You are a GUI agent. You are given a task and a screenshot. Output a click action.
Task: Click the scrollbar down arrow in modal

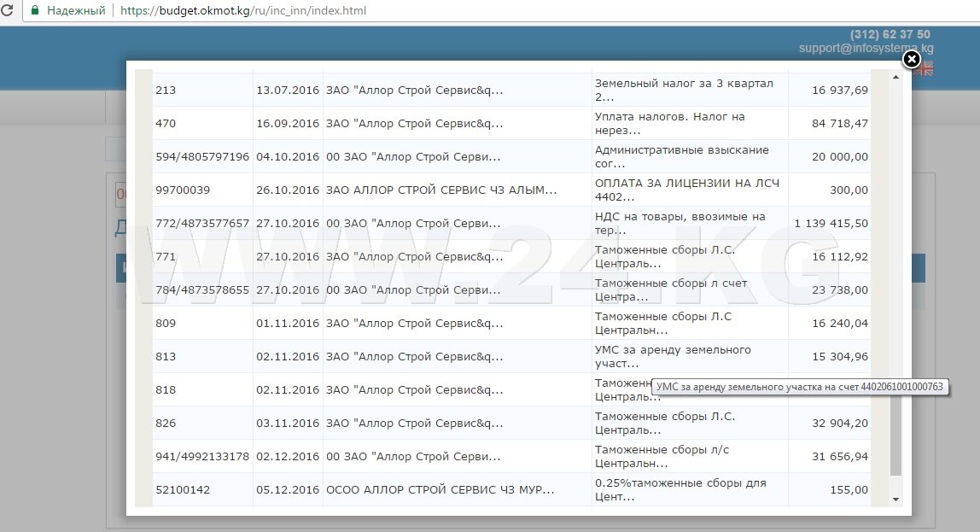pyautogui.click(x=895, y=499)
